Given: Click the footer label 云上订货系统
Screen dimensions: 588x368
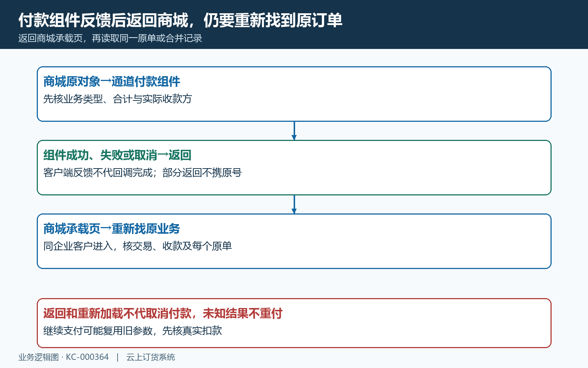Looking at the screenshot, I should click(x=151, y=357).
